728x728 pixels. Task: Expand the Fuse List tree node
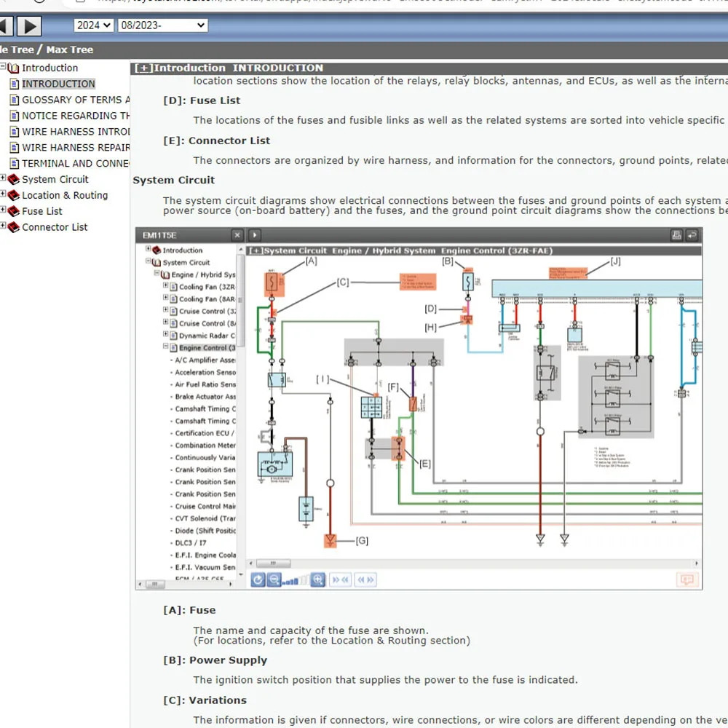[x=4, y=211]
